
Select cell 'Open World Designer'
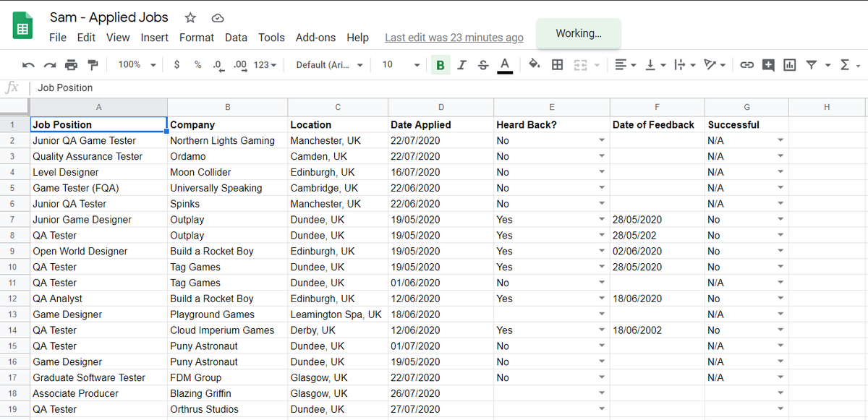[98, 252]
